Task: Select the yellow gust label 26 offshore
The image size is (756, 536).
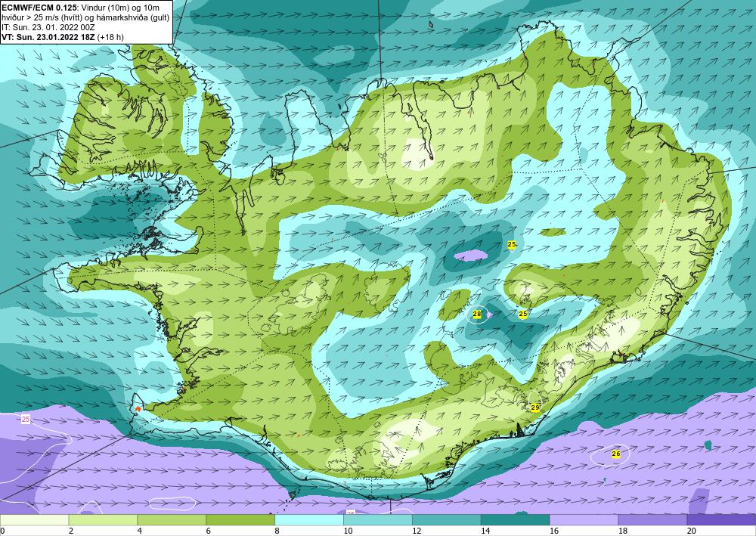Action: pos(615,454)
